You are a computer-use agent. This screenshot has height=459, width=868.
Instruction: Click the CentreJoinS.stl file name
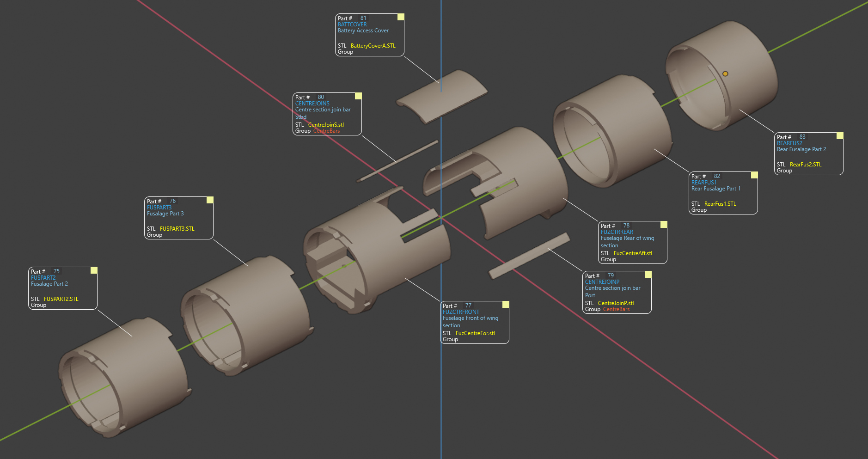click(x=326, y=125)
